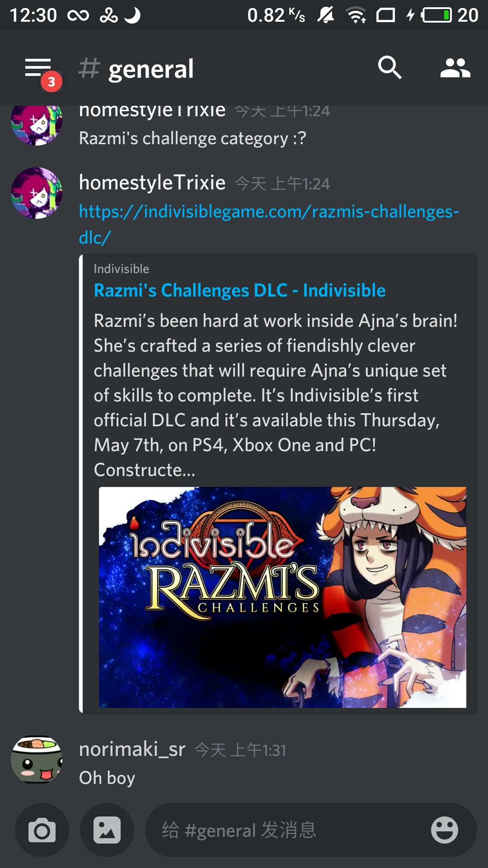This screenshot has width=488, height=868.
Task: Tap homestyleTrixie's avatar beside the link
Action: [37, 193]
